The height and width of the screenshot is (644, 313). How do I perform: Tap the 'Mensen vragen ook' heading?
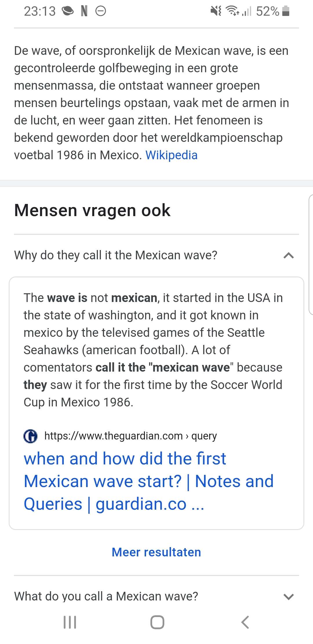click(92, 210)
